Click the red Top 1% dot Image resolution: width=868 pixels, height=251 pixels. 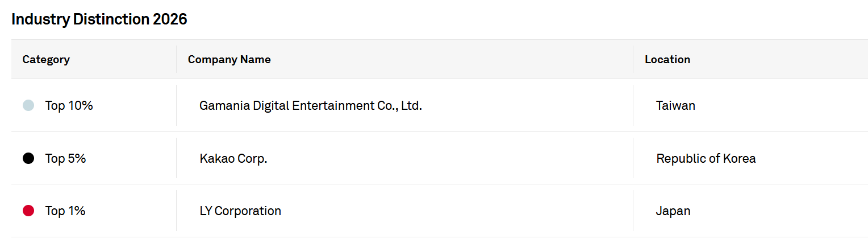click(x=28, y=211)
